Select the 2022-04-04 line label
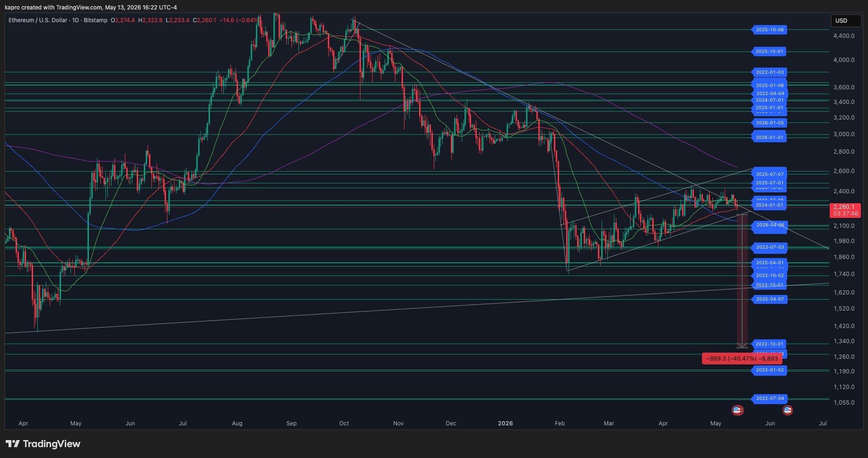The width and height of the screenshot is (868, 458). (x=769, y=94)
